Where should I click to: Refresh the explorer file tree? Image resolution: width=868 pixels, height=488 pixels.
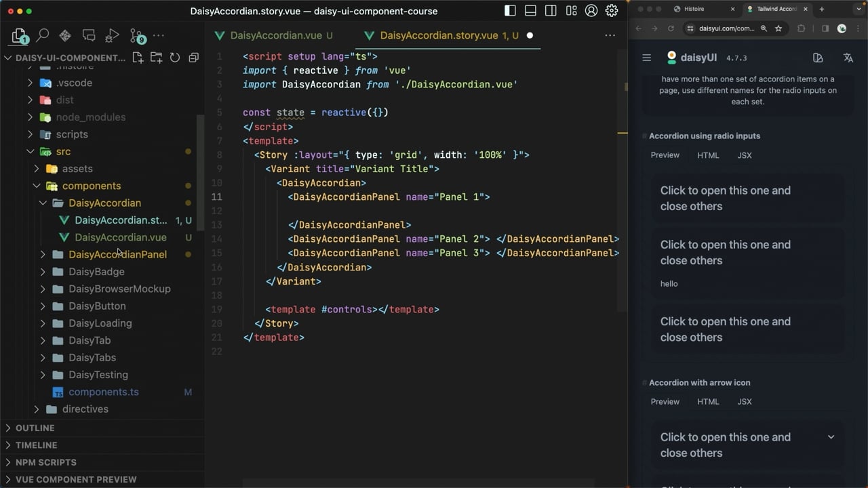coord(175,58)
